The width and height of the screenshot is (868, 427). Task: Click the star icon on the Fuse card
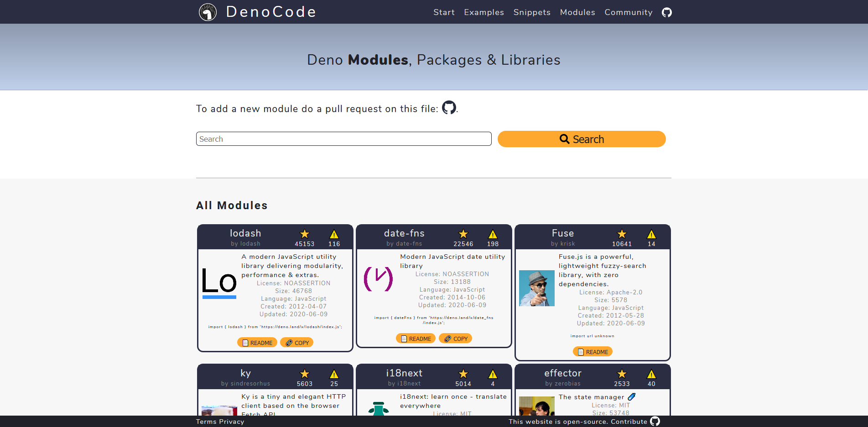(x=622, y=234)
